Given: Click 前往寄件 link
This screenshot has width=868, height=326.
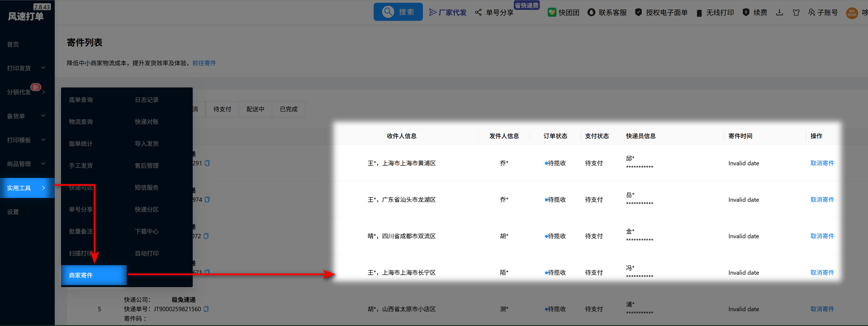Looking at the screenshot, I should tap(204, 63).
